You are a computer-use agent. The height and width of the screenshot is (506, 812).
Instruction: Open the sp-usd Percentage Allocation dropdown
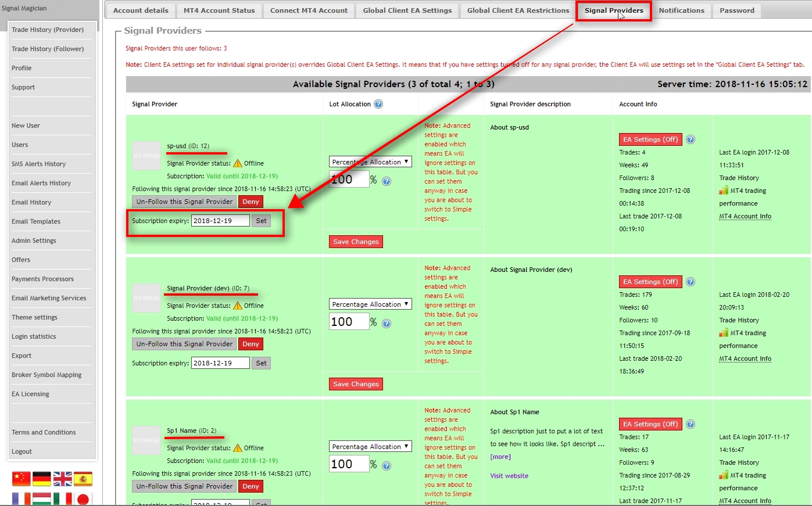point(370,162)
